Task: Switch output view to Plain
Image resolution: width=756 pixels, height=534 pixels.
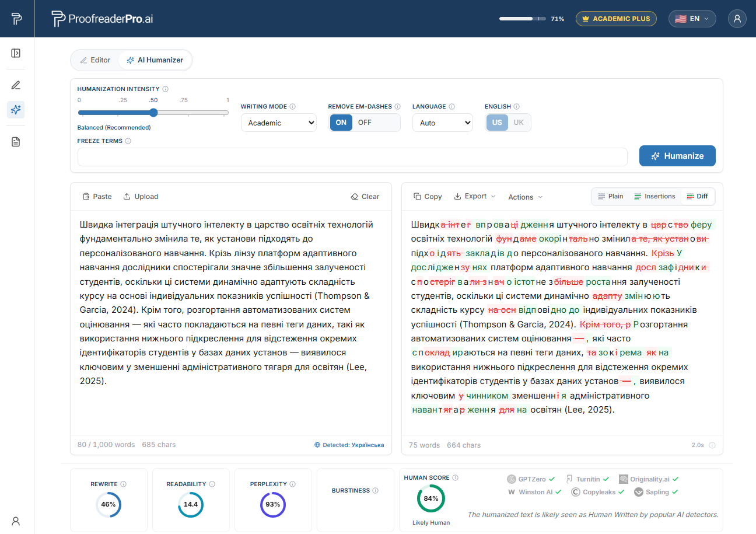Action: [610, 197]
